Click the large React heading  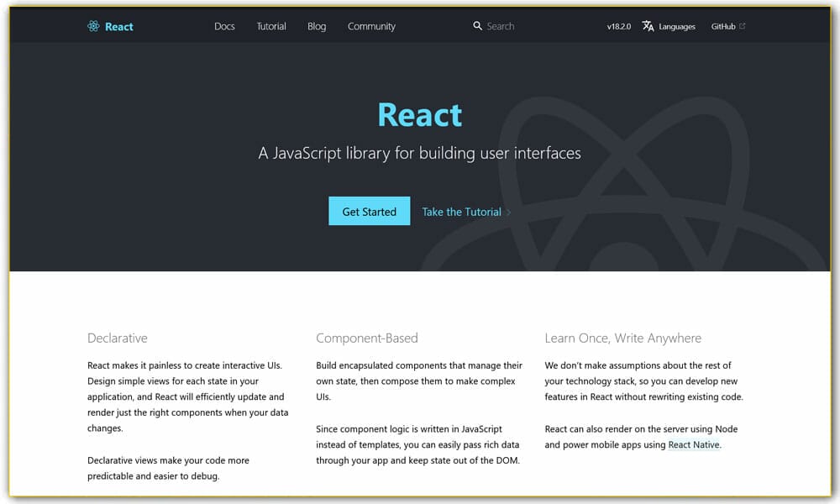420,115
